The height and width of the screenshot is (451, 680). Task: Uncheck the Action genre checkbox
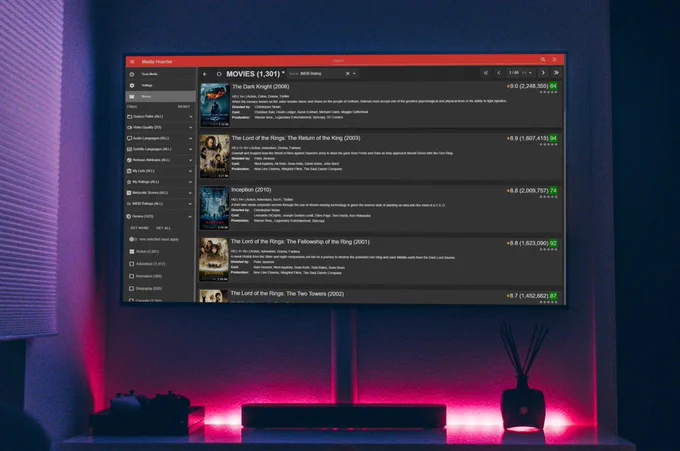click(x=132, y=252)
